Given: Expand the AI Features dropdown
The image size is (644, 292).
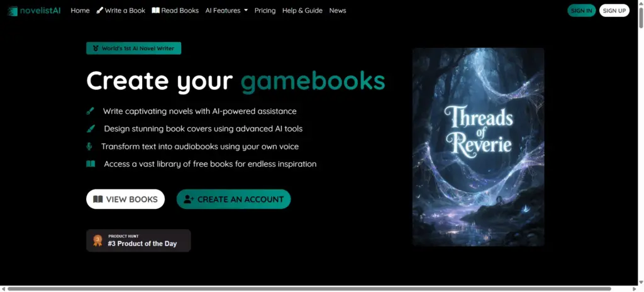Looking at the screenshot, I should 226,11.
